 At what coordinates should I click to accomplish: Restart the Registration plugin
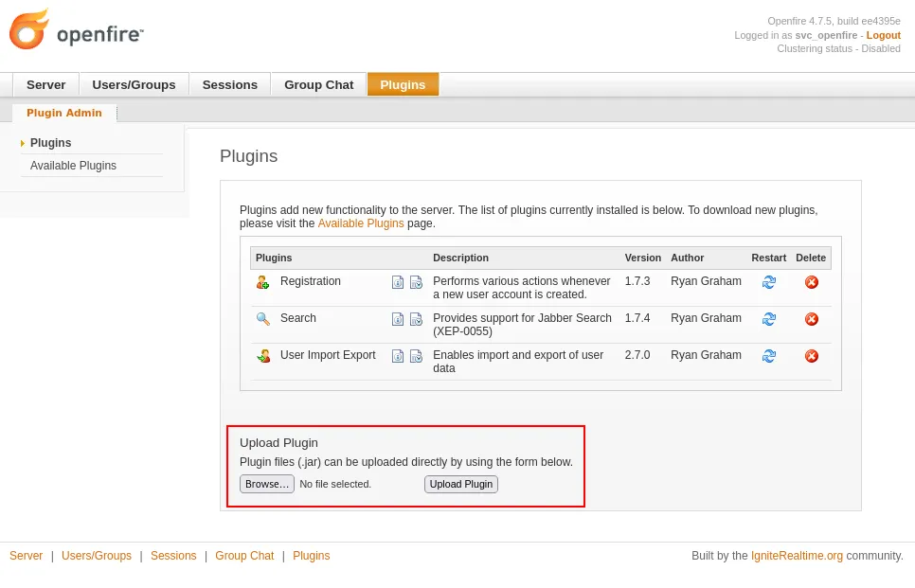[x=768, y=282]
